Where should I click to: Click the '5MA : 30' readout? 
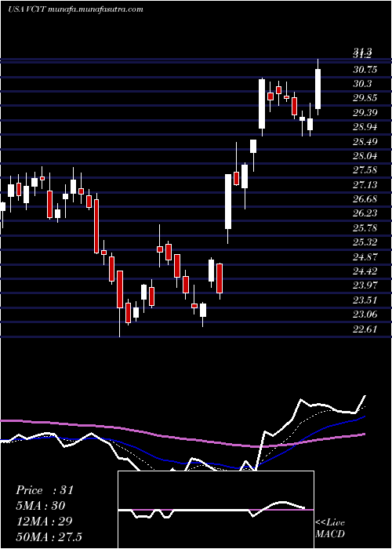(x=41, y=506)
